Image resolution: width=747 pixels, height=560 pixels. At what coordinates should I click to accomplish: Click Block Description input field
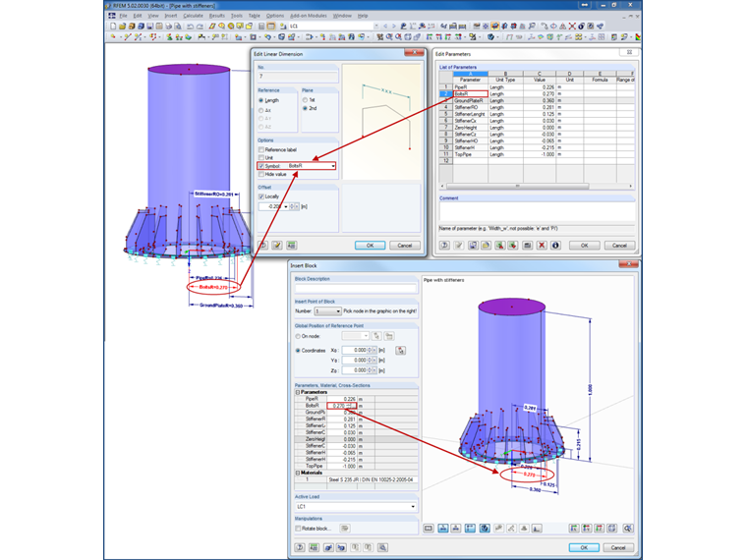point(356,288)
